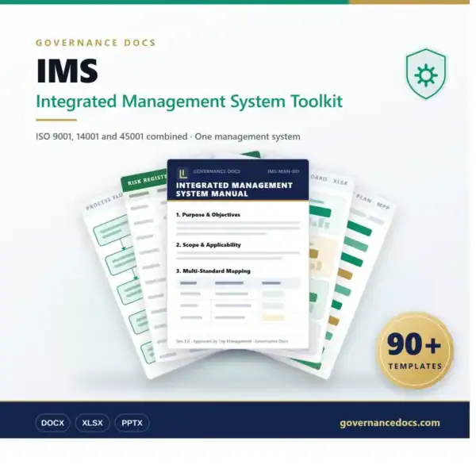The width and height of the screenshot is (476, 476).
Task: Open the governancedocs.com link
Action: coord(390,423)
